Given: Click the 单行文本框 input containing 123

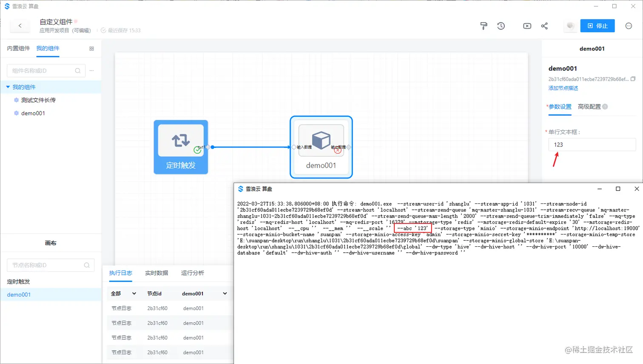Looking at the screenshot, I should pos(592,145).
